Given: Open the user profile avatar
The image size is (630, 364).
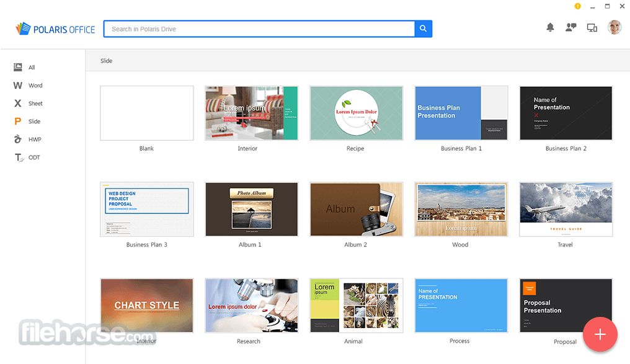Looking at the screenshot, I should pyautogui.click(x=614, y=27).
